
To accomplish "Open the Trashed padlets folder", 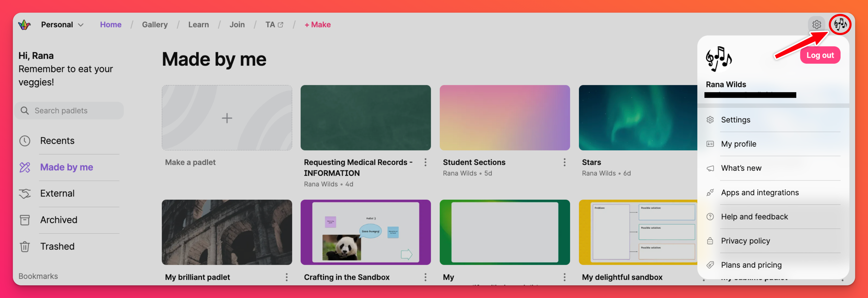I will [57, 246].
